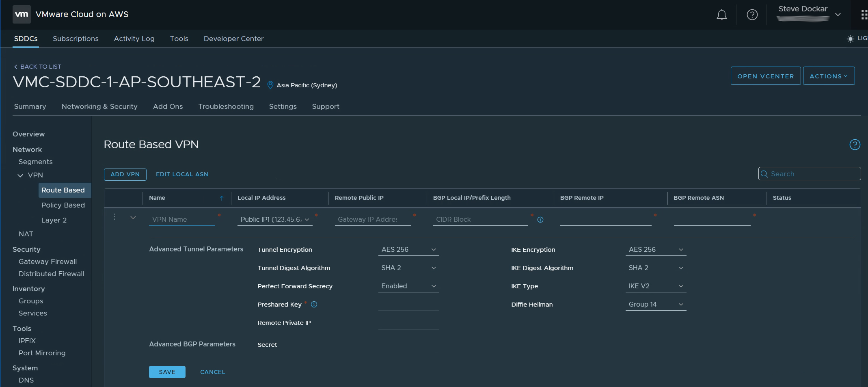Click the Preshared Key info icon
Image resolution: width=868 pixels, height=387 pixels.
[314, 305]
